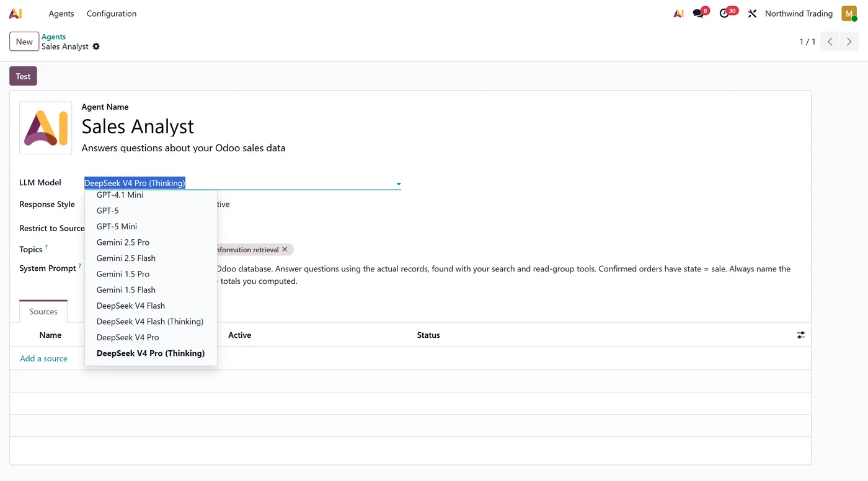Screen dimensions: 868x481
Task: Go to the previous record arrow
Action: [830, 42]
